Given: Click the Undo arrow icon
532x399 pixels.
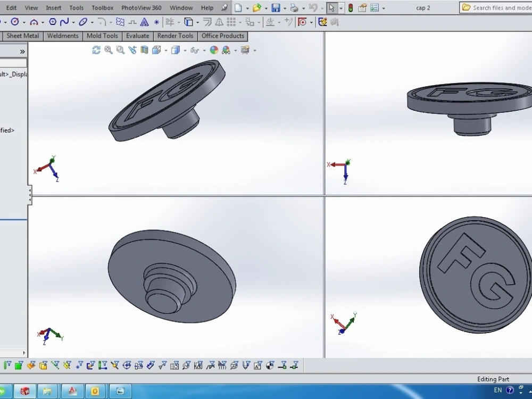Looking at the screenshot, I should [313, 8].
